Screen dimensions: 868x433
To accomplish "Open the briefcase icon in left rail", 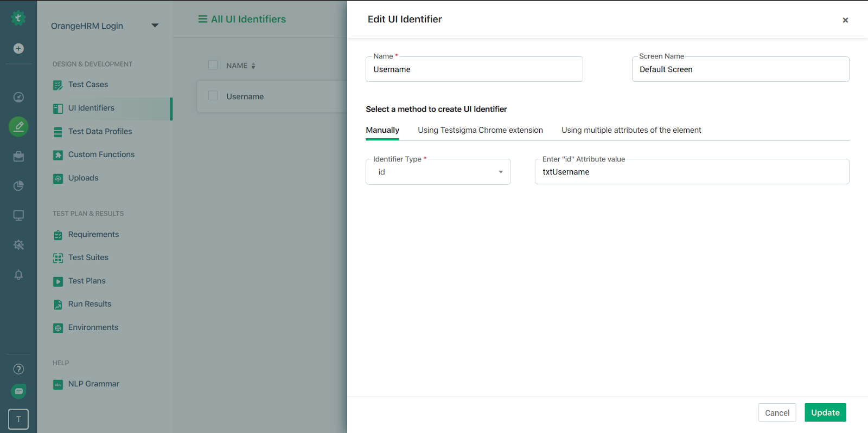I will click(x=18, y=157).
